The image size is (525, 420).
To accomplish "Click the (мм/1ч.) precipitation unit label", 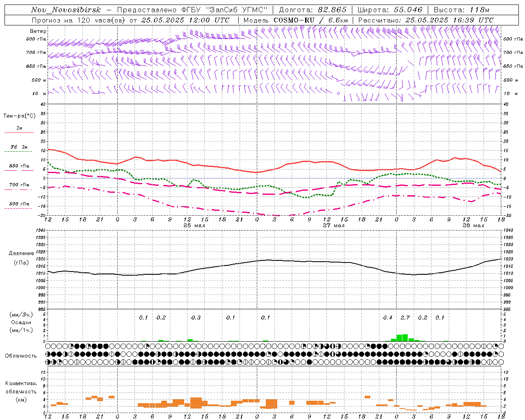I will 21,330.
